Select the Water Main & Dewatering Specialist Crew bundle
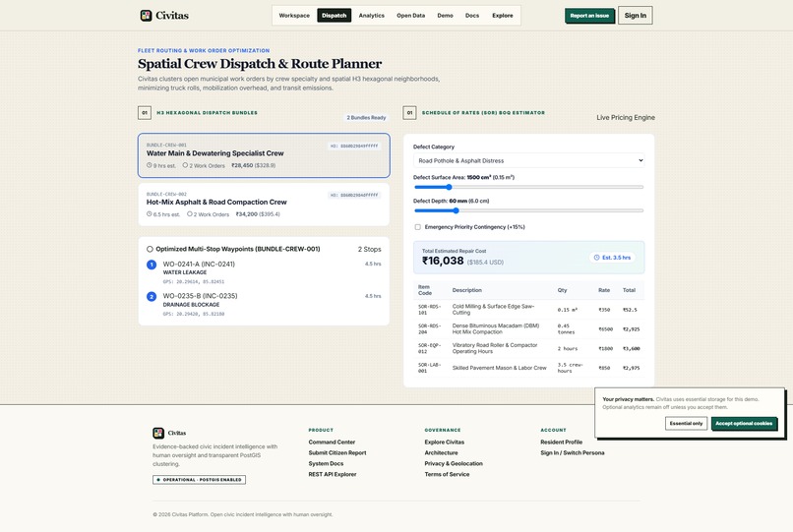The image size is (793, 532). [x=264, y=155]
